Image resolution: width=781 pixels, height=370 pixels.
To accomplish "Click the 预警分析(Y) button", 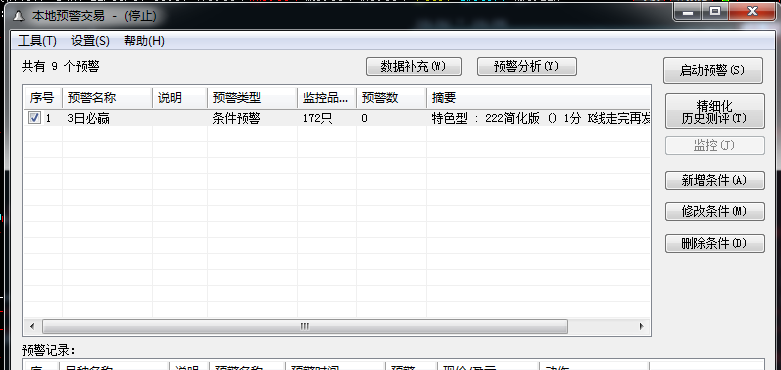I will pyautogui.click(x=526, y=67).
